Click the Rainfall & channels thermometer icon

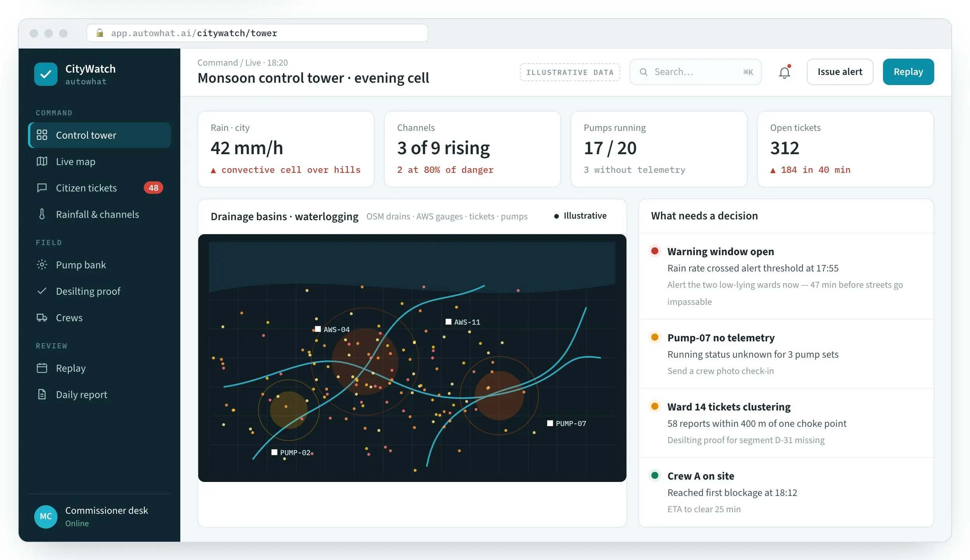tap(42, 214)
